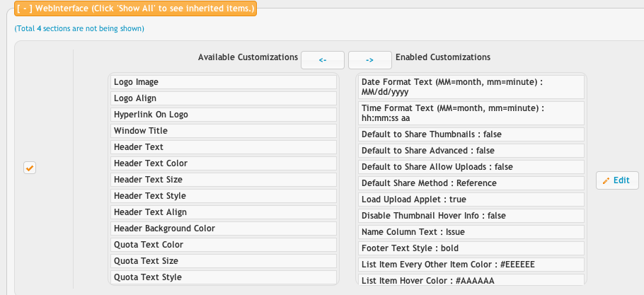
Task: Select Time Format Text enabled item
Action: pyautogui.click(x=471, y=113)
